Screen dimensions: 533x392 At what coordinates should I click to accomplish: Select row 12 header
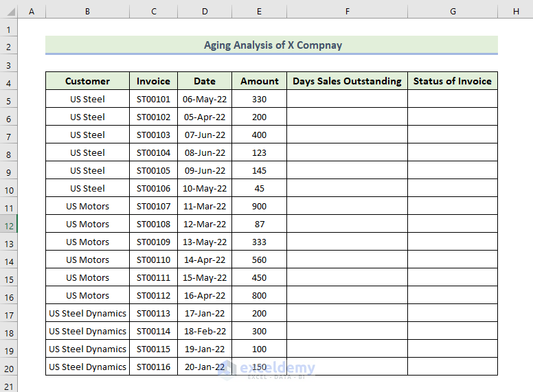[8, 224]
